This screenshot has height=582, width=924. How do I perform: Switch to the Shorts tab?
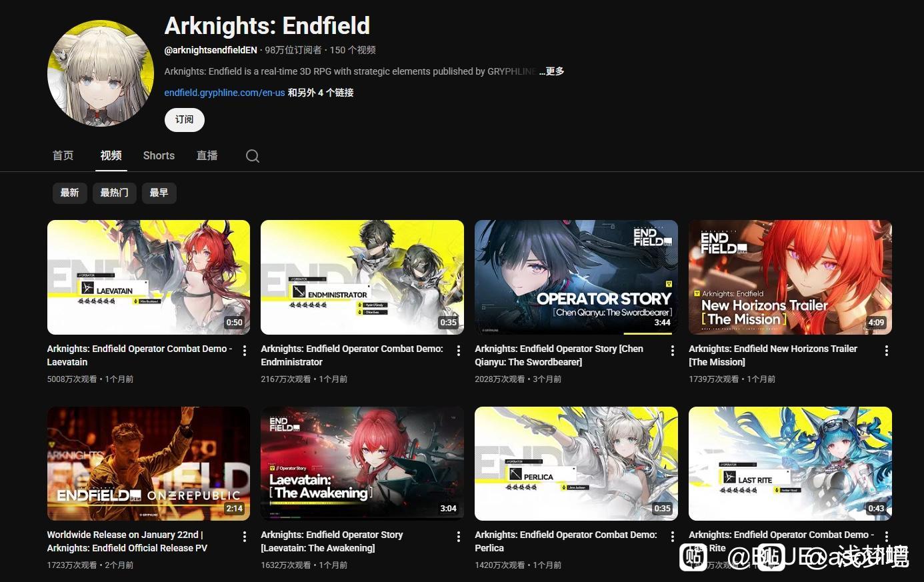159,155
